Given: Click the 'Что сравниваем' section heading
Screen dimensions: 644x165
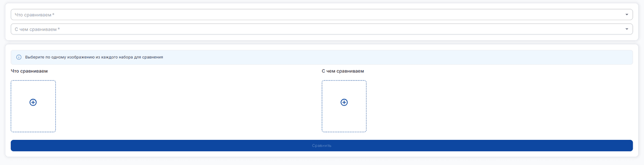Looking at the screenshot, I should click(29, 71).
